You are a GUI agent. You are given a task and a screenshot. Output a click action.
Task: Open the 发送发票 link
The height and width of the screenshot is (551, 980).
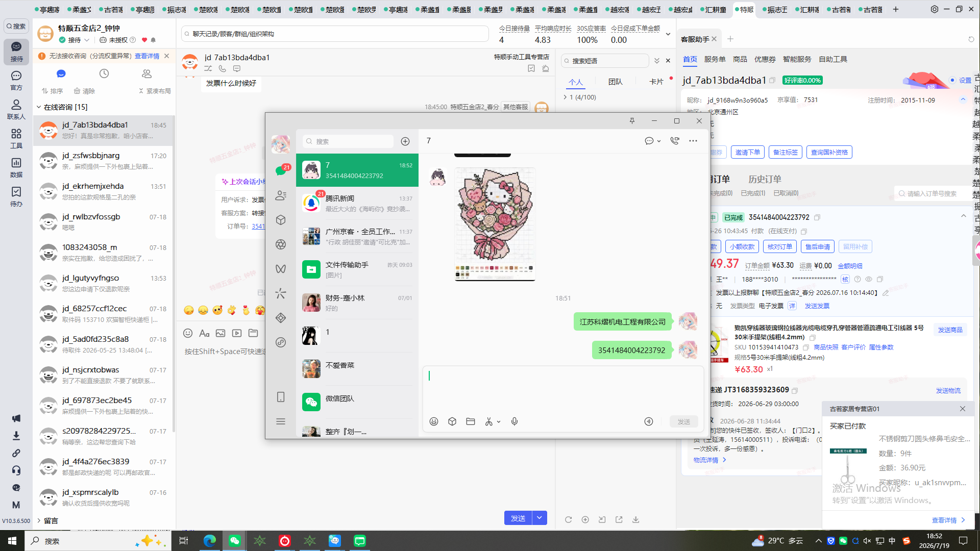click(x=817, y=306)
